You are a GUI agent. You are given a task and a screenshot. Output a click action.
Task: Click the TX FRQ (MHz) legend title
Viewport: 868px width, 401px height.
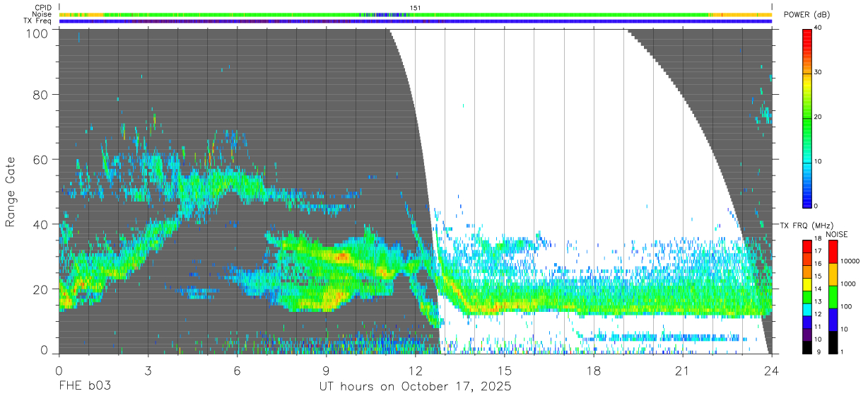(x=807, y=226)
